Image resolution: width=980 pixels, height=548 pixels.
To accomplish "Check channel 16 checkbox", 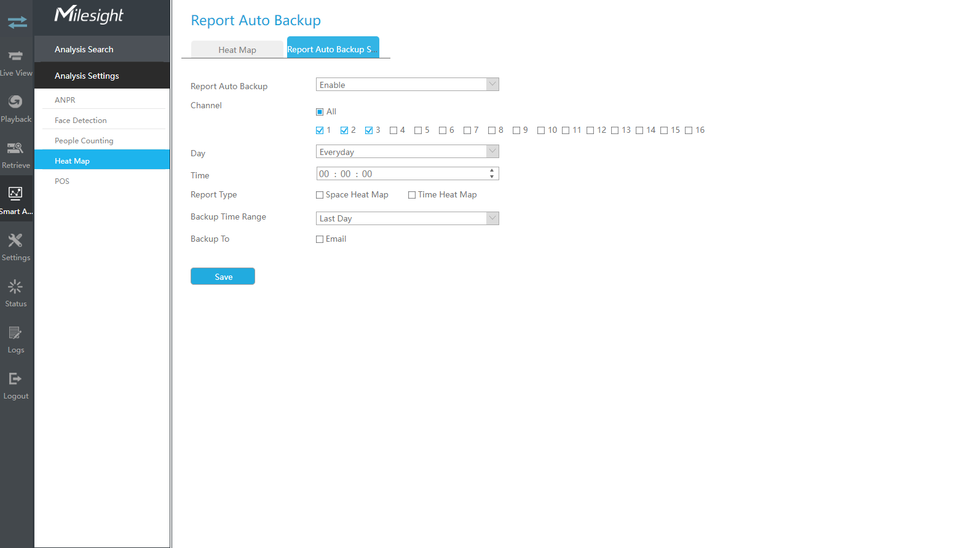I will [689, 130].
